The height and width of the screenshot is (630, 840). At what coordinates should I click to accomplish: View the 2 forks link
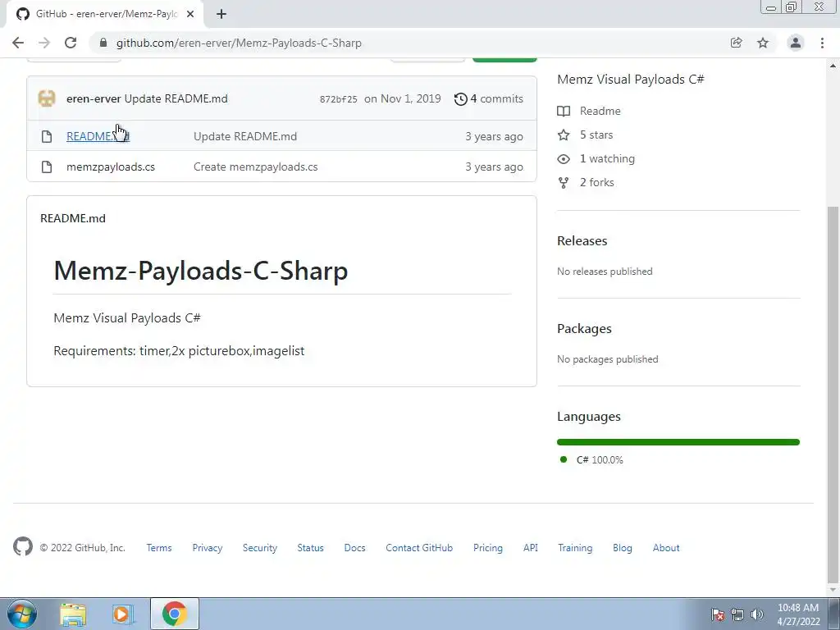tap(597, 182)
